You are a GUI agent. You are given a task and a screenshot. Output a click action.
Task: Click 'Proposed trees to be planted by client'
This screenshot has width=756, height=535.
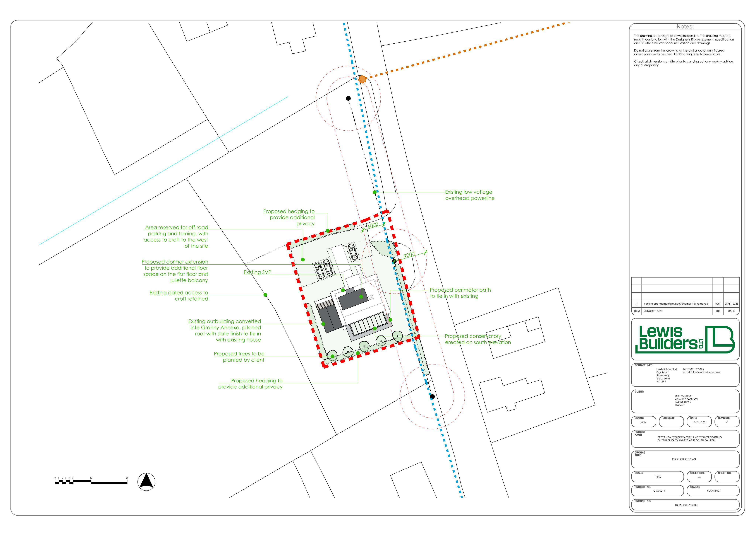239,357
